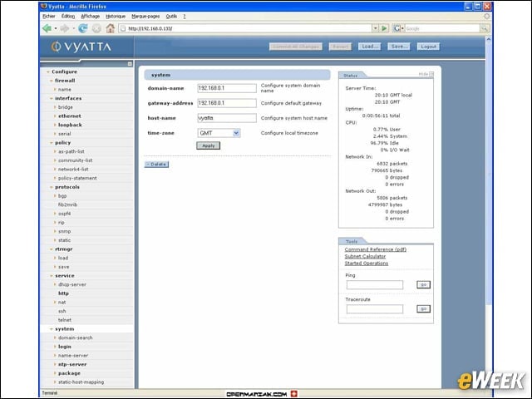Viewport: 532px width, 399px height.
Task: Click the Firefox forward arrow
Action: point(65,28)
